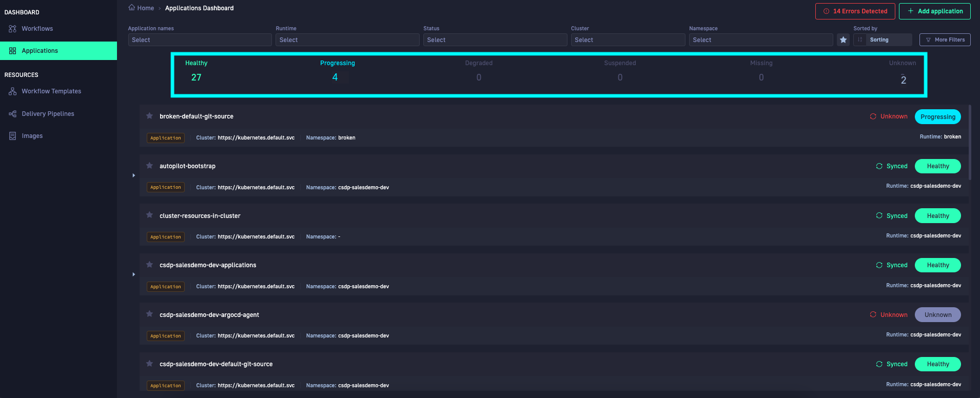Screen dimensions: 980x398
Task: Open csdp-salesdemo-dev-applications application link
Action: pyautogui.click(x=208, y=265)
